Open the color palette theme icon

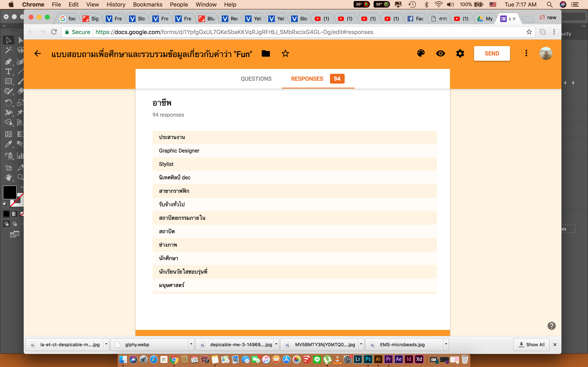tap(421, 53)
